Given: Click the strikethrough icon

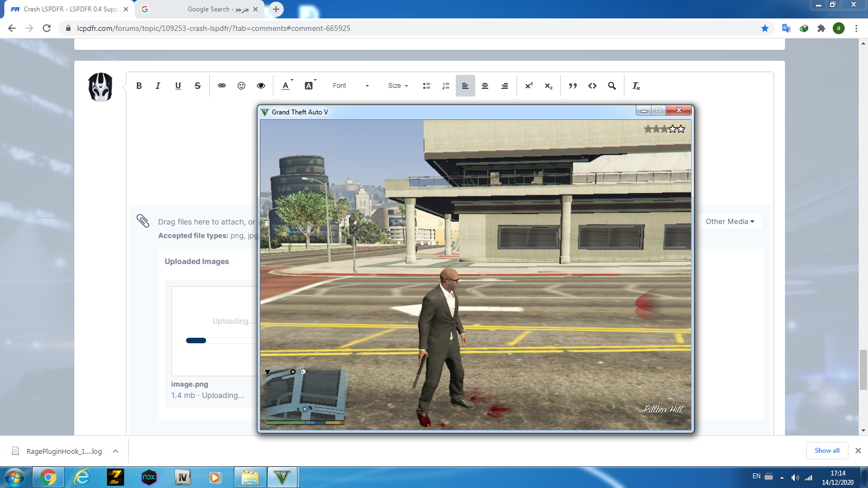Looking at the screenshot, I should pyautogui.click(x=197, y=86).
